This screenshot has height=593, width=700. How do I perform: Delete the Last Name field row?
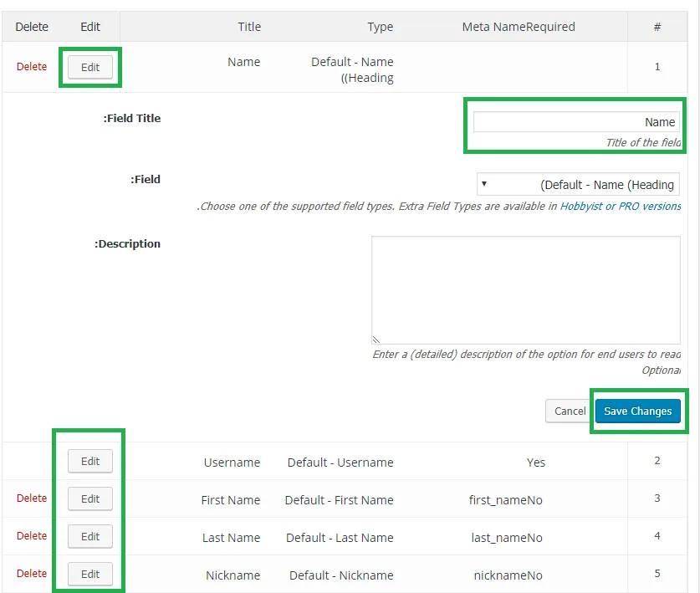[x=32, y=535]
